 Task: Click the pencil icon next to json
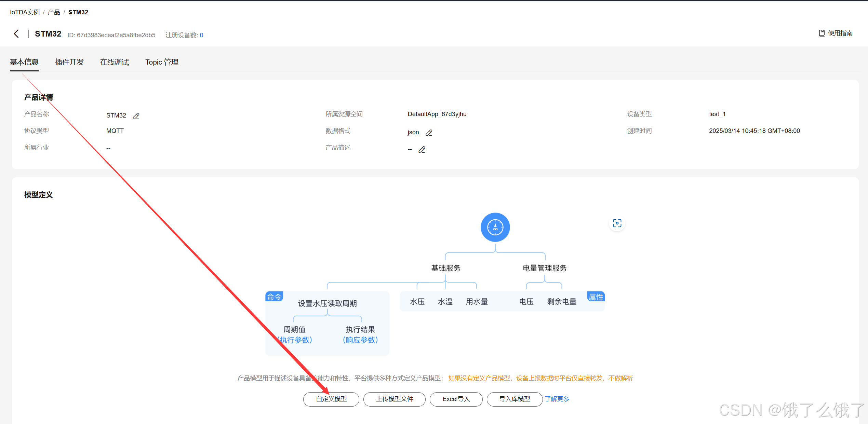click(x=429, y=133)
